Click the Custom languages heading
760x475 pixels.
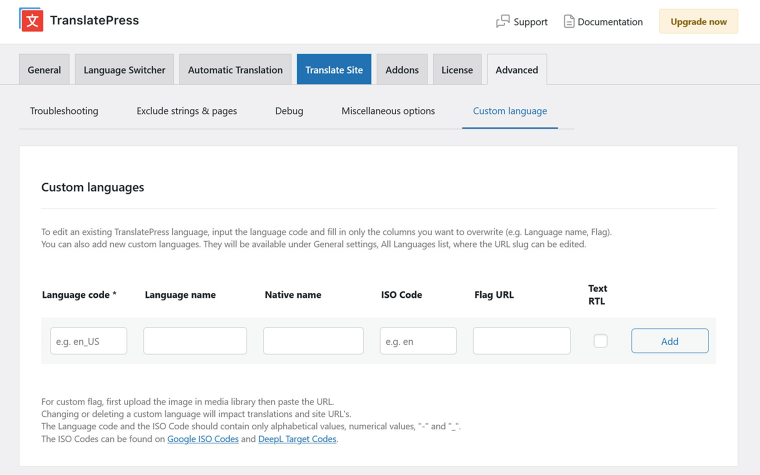click(x=93, y=187)
